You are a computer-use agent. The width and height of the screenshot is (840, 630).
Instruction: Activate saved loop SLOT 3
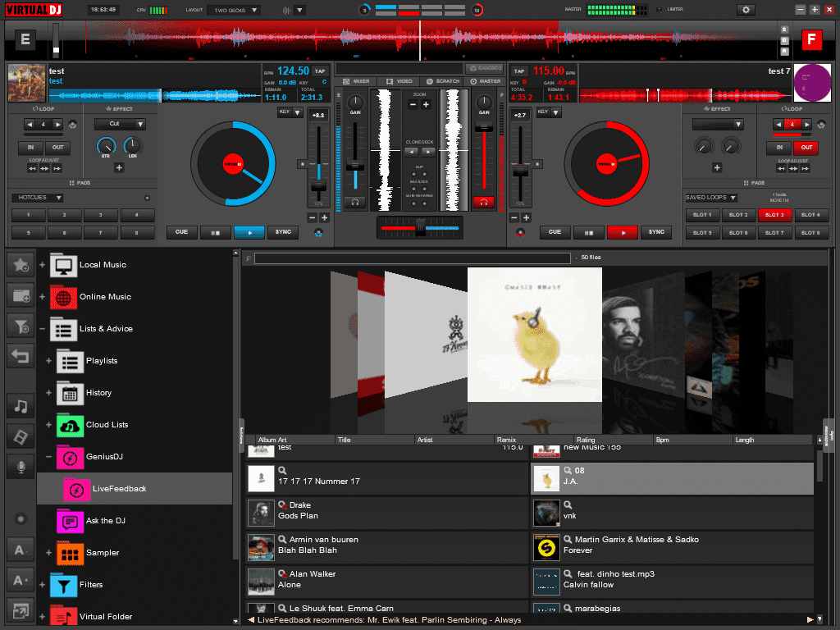click(x=774, y=215)
